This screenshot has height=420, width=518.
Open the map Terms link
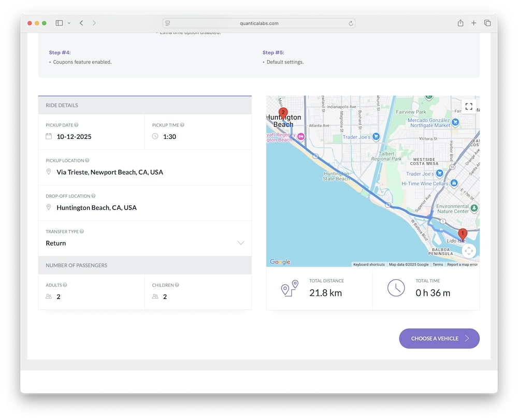tap(438, 265)
